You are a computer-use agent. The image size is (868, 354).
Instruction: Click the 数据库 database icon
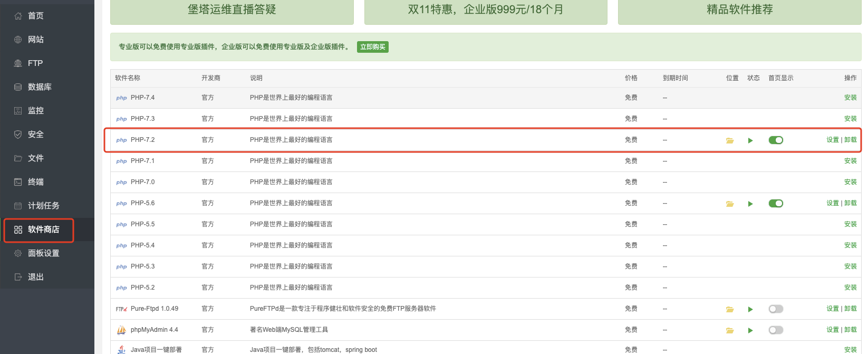pyautogui.click(x=18, y=87)
